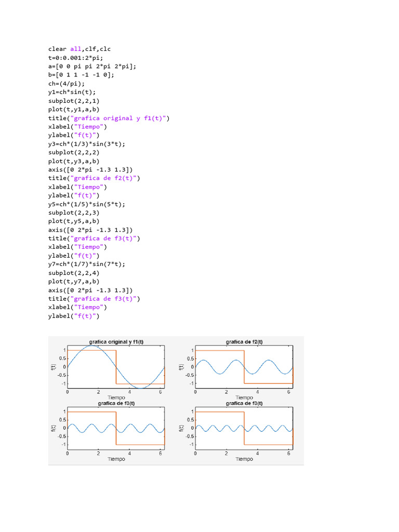Click the chart heading "grafica original y f1(t)"

coord(116,342)
